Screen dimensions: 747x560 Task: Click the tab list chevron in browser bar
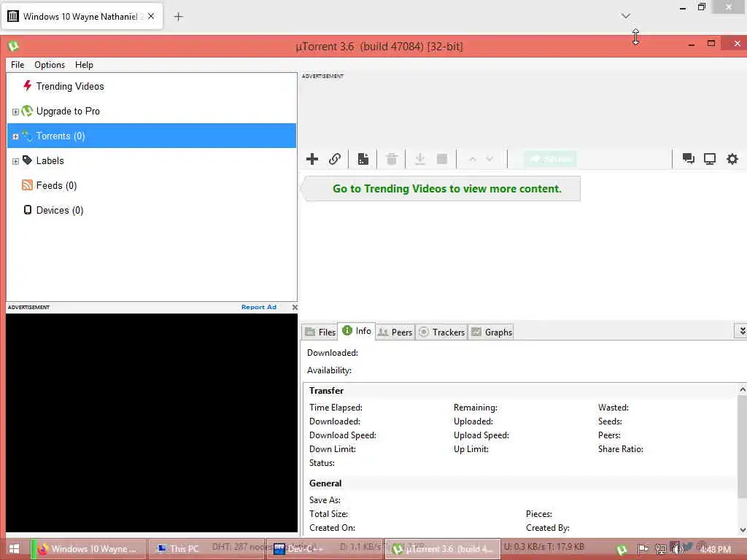tap(626, 16)
